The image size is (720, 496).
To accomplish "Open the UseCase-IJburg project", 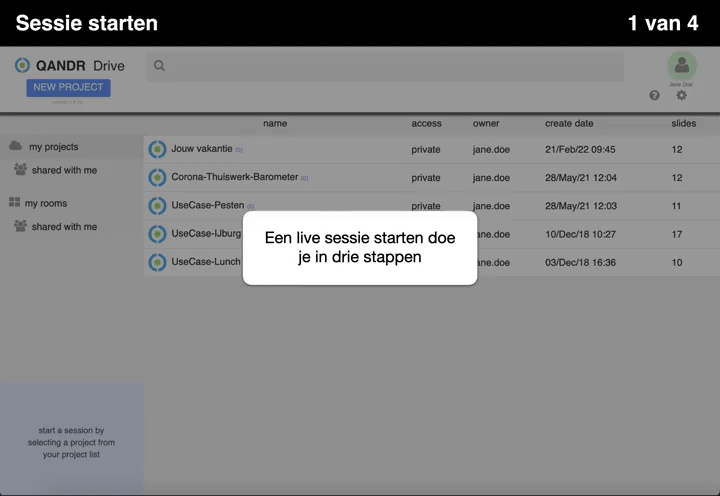I will click(x=206, y=233).
